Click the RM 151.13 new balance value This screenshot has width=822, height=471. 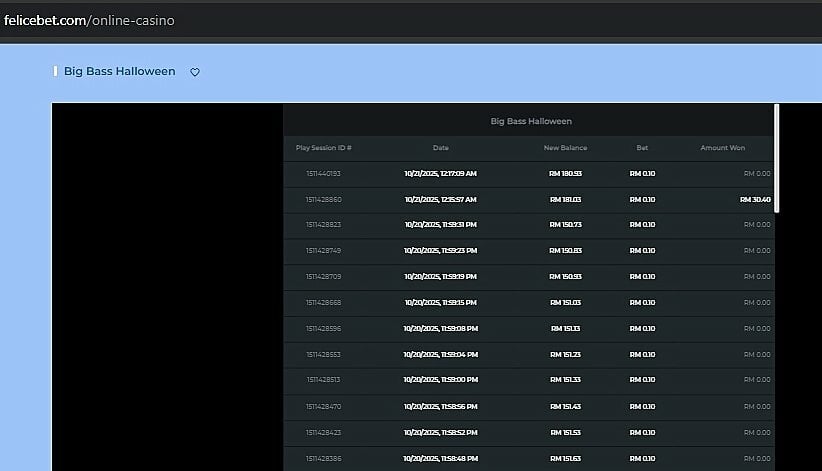(565, 329)
